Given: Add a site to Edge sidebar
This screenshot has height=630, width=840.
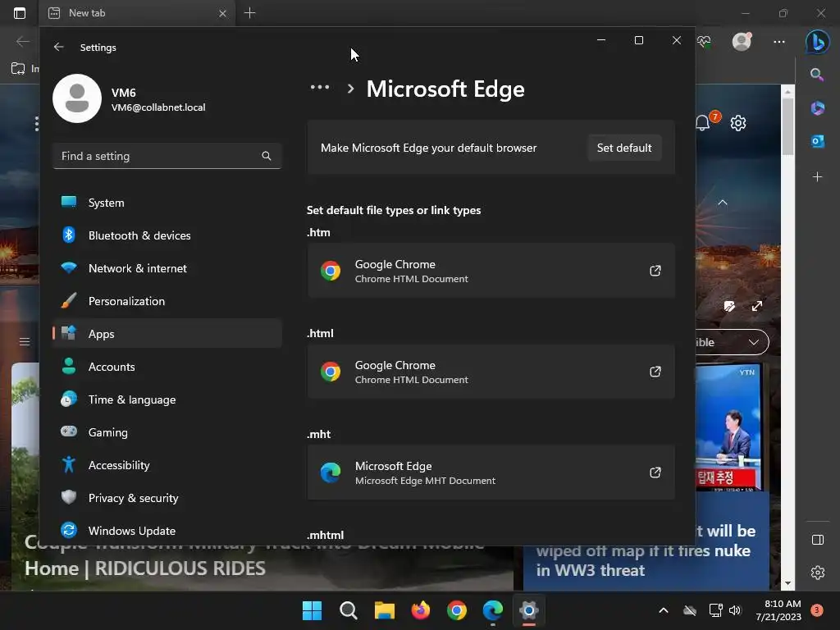Looking at the screenshot, I should coord(817,177).
